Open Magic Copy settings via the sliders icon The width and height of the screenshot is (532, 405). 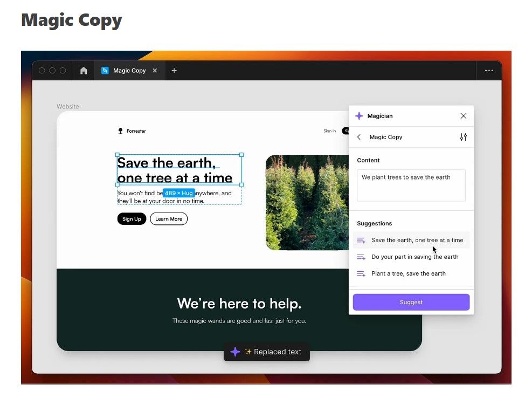tap(463, 137)
